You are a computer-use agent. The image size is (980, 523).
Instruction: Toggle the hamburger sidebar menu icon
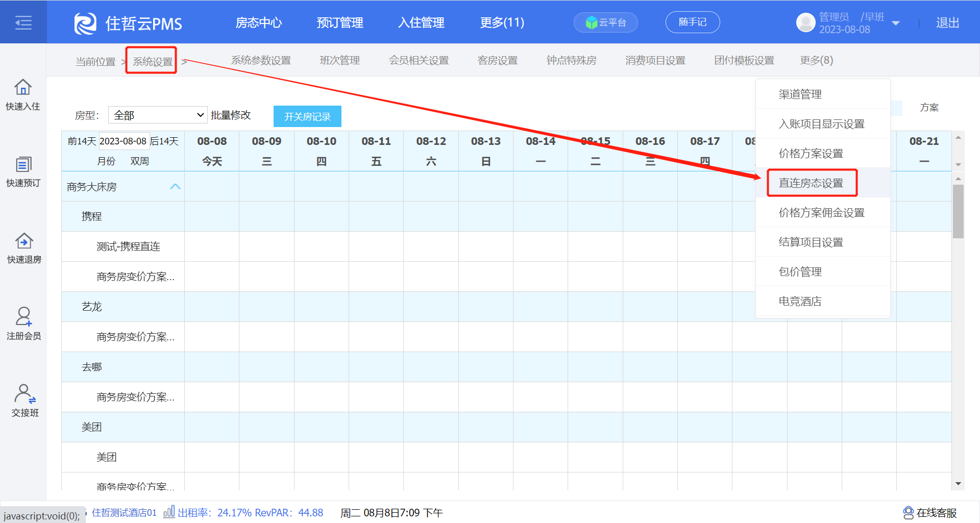tap(23, 22)
